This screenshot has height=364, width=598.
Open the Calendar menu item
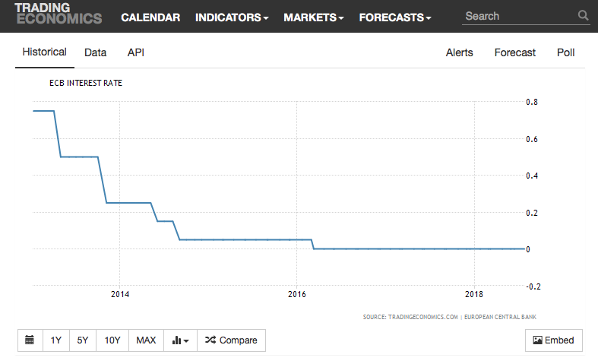(x=150, y=17)
